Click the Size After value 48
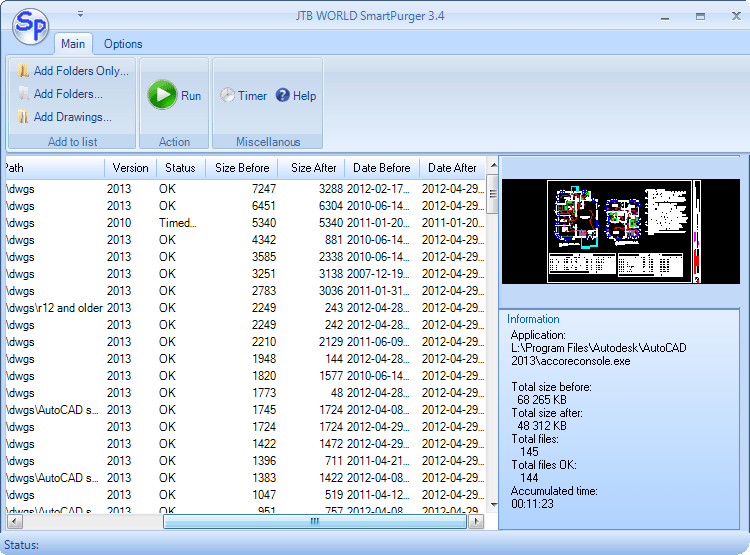Image resolution: width=750 pixels, height=555 pixels. [x=337, y=393]
